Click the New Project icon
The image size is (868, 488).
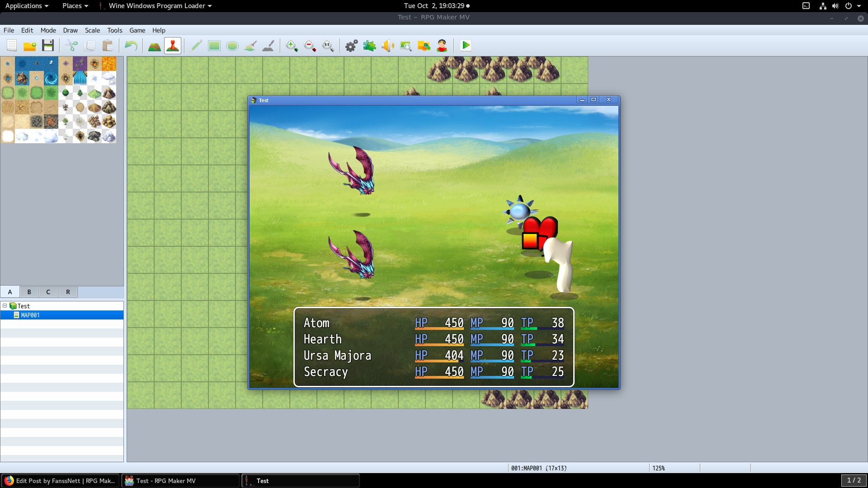point(12,46)
